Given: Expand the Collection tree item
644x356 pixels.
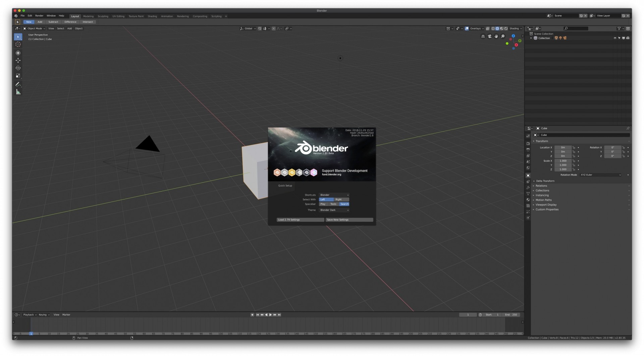Looking at the screenshot, I should tap(531, 38).
